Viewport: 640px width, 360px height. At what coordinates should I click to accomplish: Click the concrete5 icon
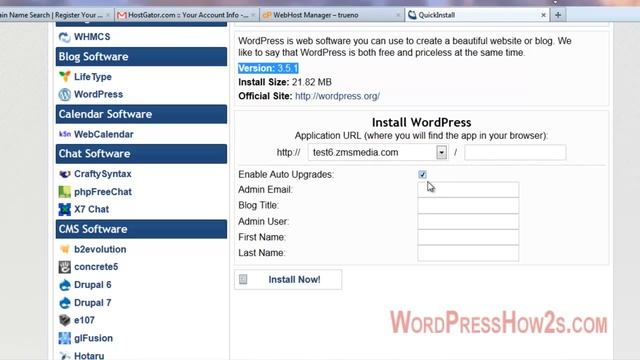point(64,267)
